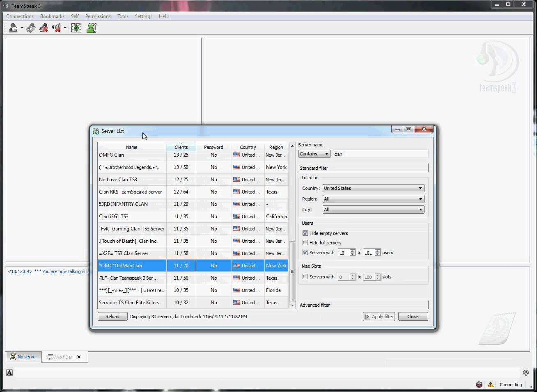Screen dimensions: 537x392
Task: Click the disconnect microphone toolbar icon
Action: point(44,28)
